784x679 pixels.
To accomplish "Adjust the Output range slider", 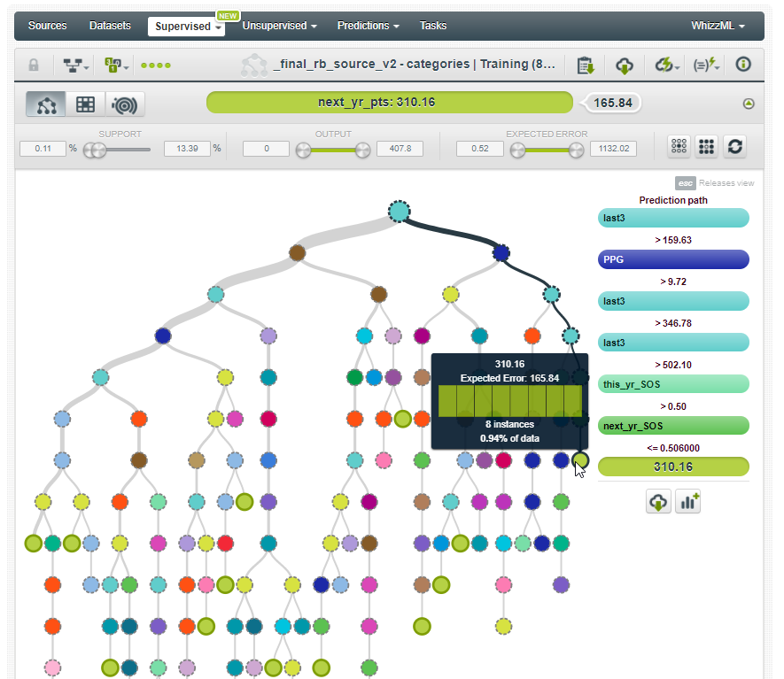I will [x=333, y=150].
